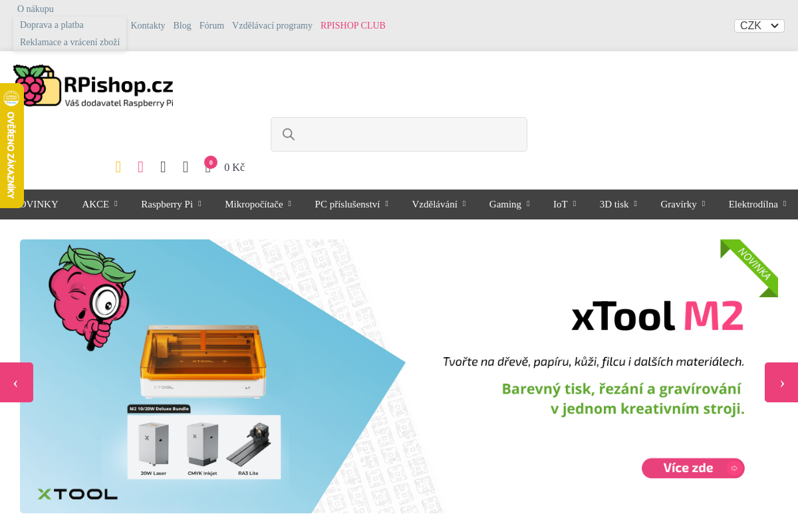The height and width of the screenshot is (532, 798).
Task: Open the RPISHOP CLUB link
Action: (353, 26)
